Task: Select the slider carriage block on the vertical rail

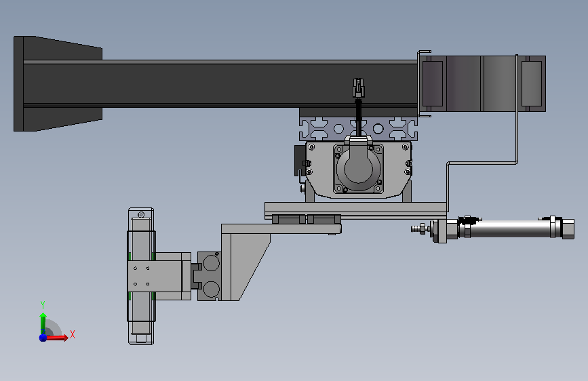Action: point(159,276)
